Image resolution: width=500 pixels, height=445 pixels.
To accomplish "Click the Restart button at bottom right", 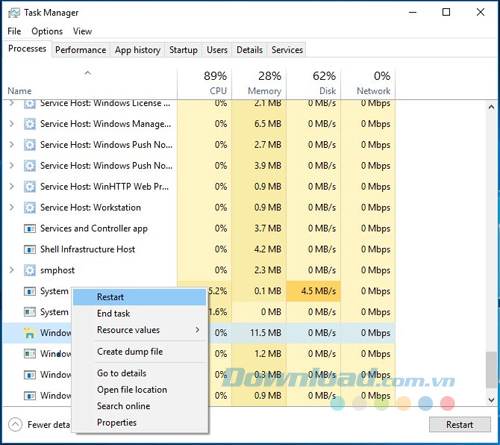I will [x=460, y=425].
